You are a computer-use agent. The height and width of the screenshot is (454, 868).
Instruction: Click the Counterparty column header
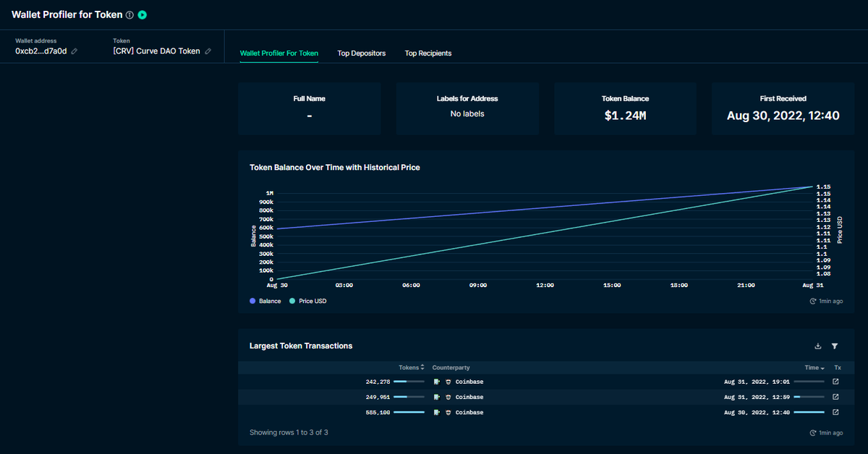tap(451, 367)
